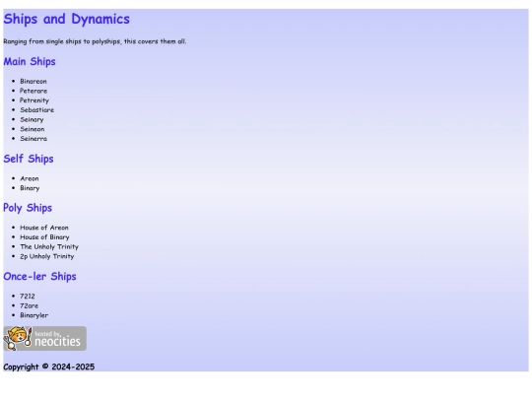Click the hosted by Neocities badge

click(44, 338)
